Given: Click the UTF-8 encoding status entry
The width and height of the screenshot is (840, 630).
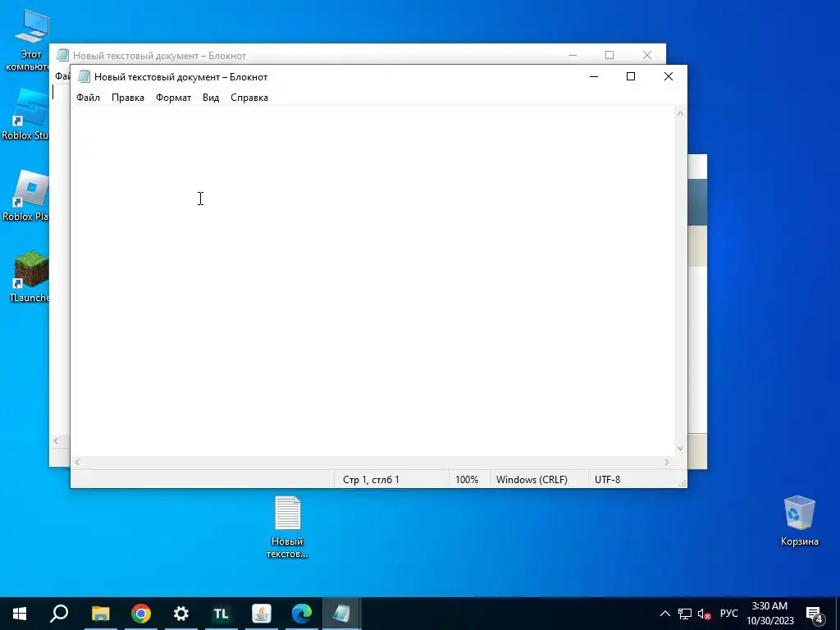Looking at the screenshot, I should tap(607, 479).
